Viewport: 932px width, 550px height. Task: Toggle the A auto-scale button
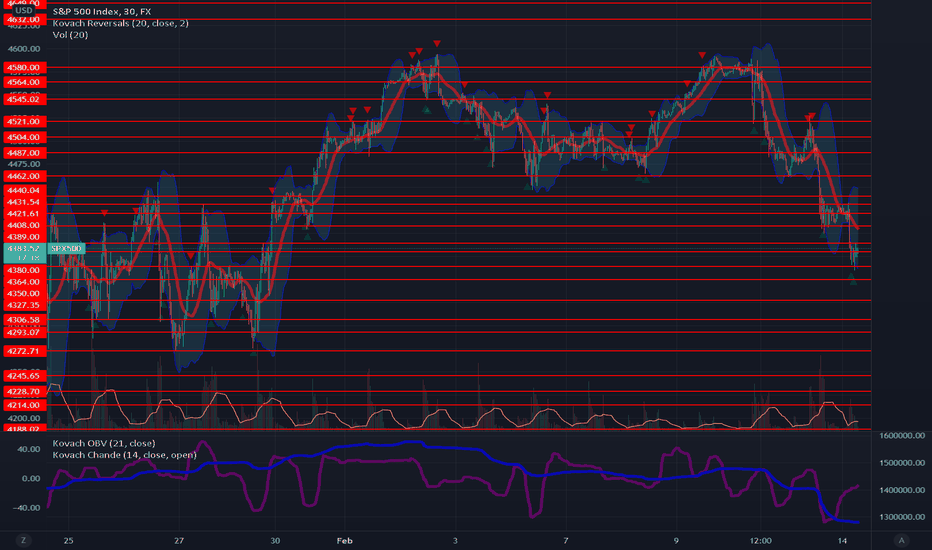(901, 540)
